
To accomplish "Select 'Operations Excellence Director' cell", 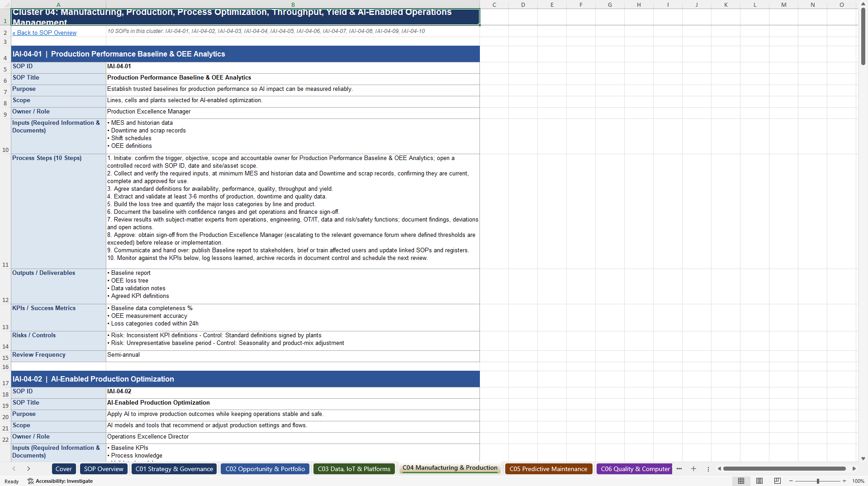I will [x=293, y=438].
